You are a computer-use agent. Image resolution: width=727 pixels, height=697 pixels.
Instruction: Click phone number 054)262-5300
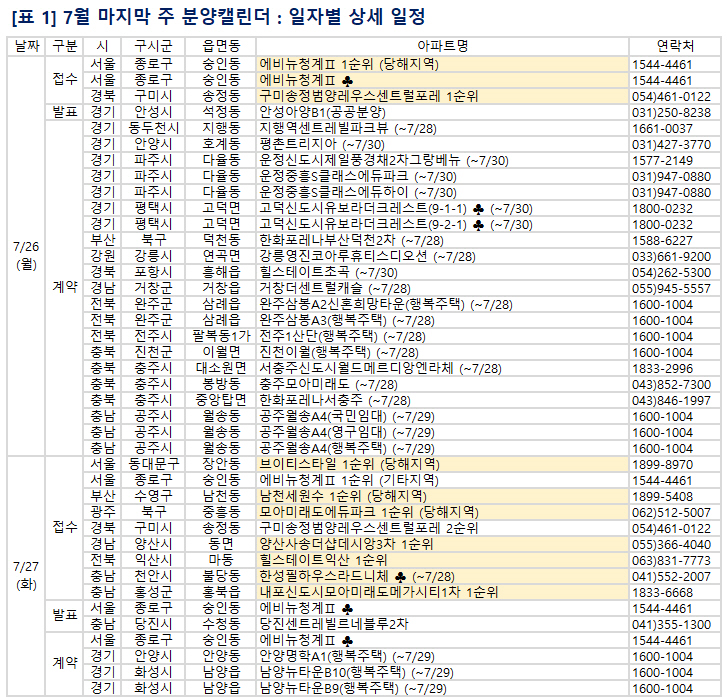click(x=671, y=272)
